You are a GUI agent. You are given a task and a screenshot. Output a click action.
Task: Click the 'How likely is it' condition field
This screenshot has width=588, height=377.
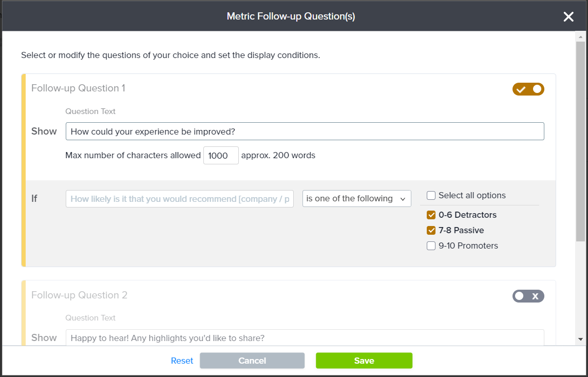[x=180, y=199]
